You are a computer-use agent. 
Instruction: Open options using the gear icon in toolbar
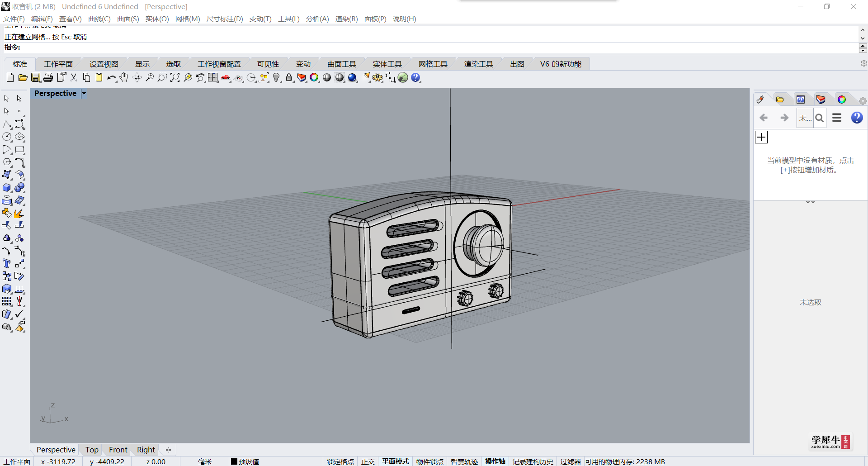coord(377,78)
